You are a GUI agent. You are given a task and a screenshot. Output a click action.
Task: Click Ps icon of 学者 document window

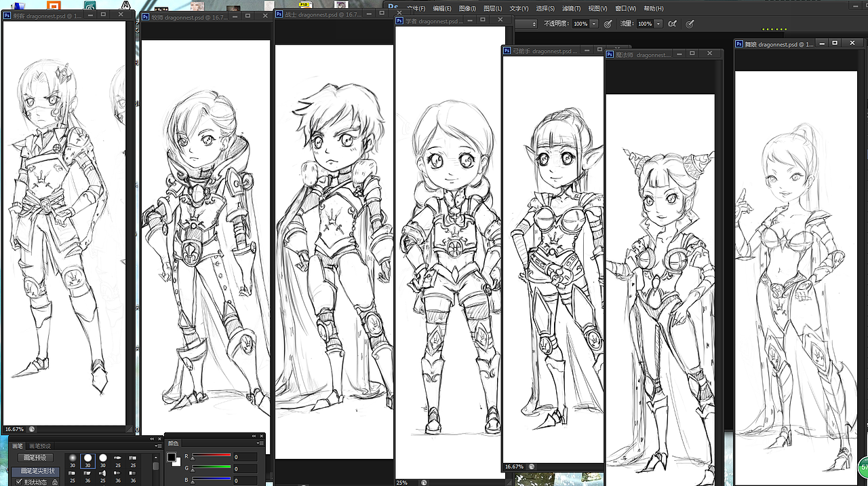tap(400, 21)
